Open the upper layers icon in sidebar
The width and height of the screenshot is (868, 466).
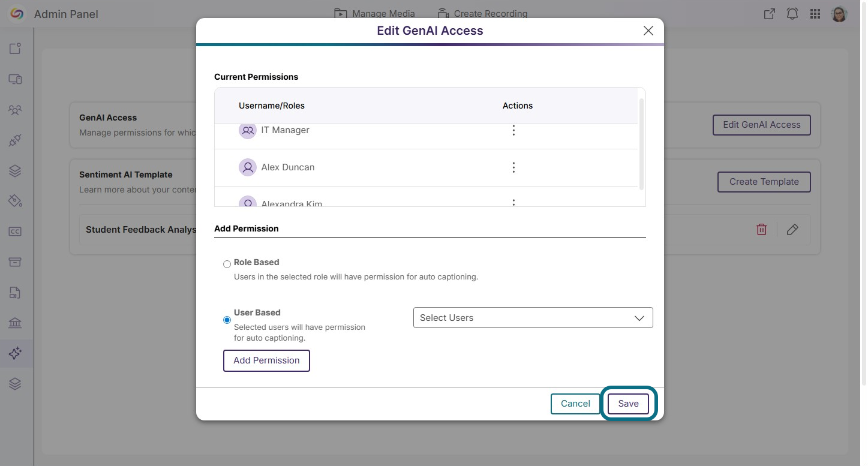[x=15, y=171]
